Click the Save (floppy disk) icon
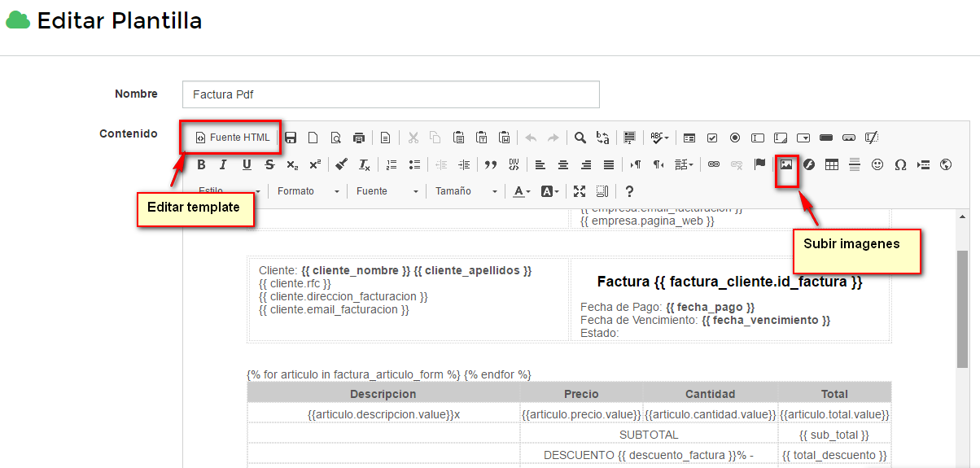Image resolution: width=980 pixels, height=468 pixels. (291, 138)
